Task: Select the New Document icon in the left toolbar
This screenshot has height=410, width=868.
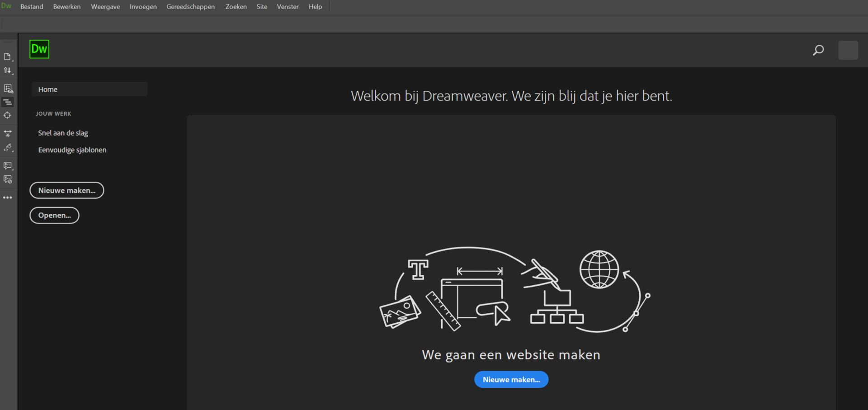Action: (7, 57)
